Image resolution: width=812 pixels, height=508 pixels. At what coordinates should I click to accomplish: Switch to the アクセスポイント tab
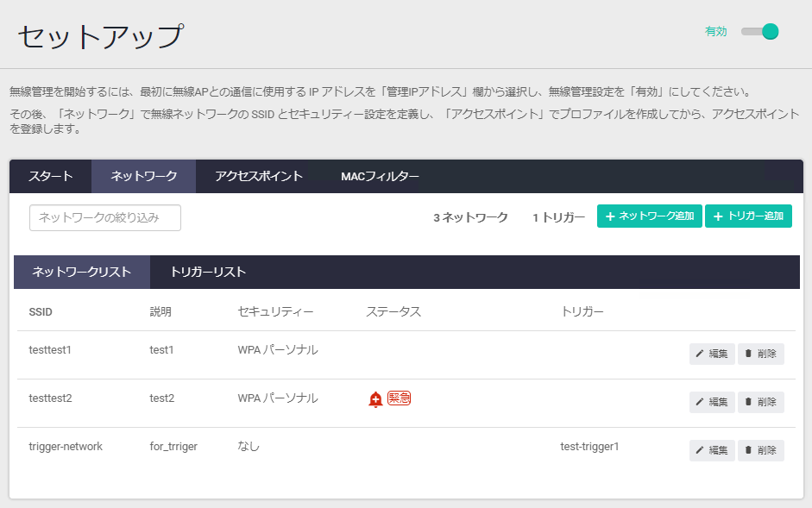pos(259,176)
